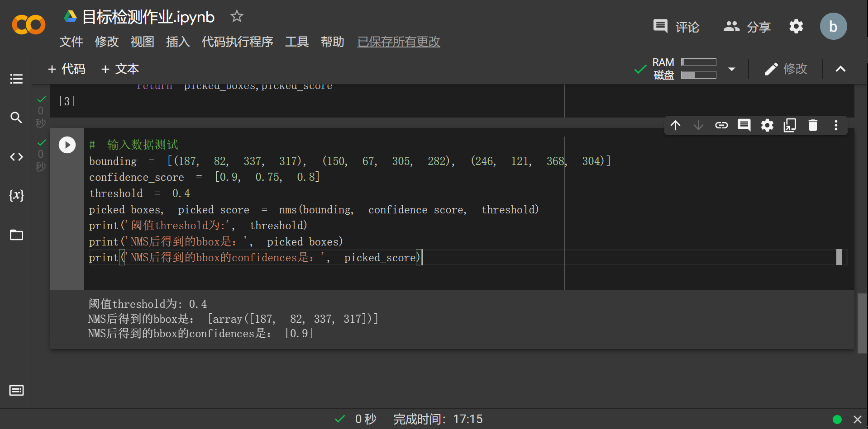Open the 视图 menu

[x=142, y=42]
